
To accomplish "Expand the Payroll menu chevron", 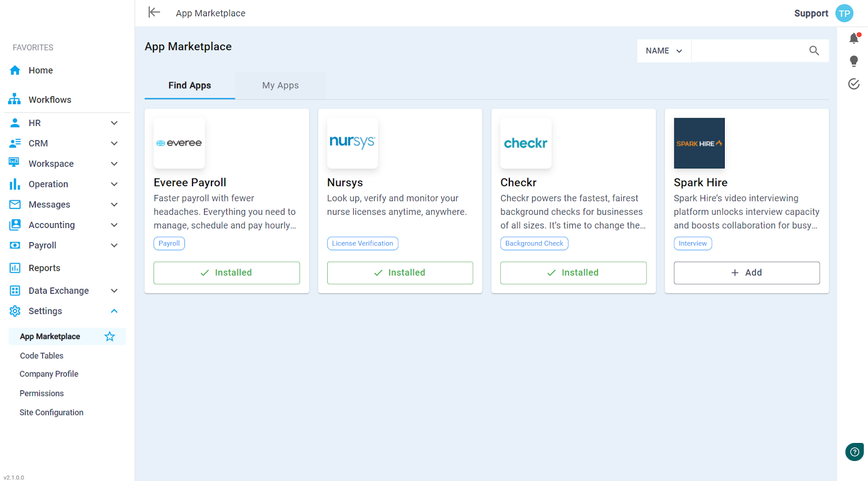I will click(x=114, y=245).
